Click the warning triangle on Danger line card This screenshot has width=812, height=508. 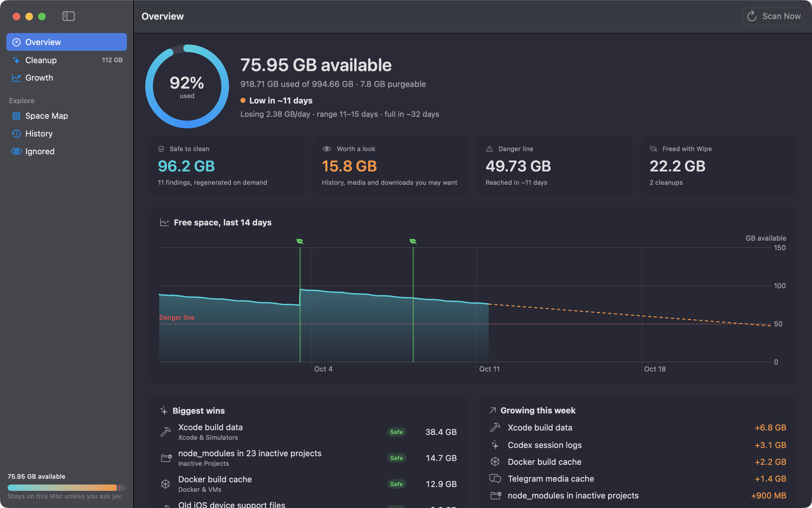(489, 149)
